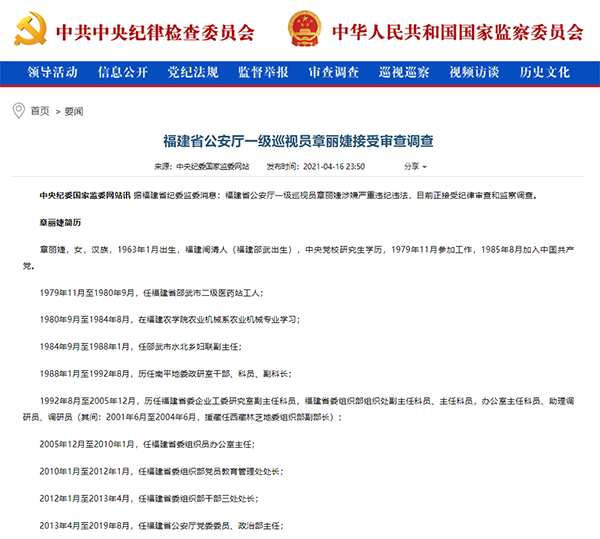Viewport: 600px width, 539px height.
Task: Open the 党纪法规 nav item
Action: tap(193, 73)
